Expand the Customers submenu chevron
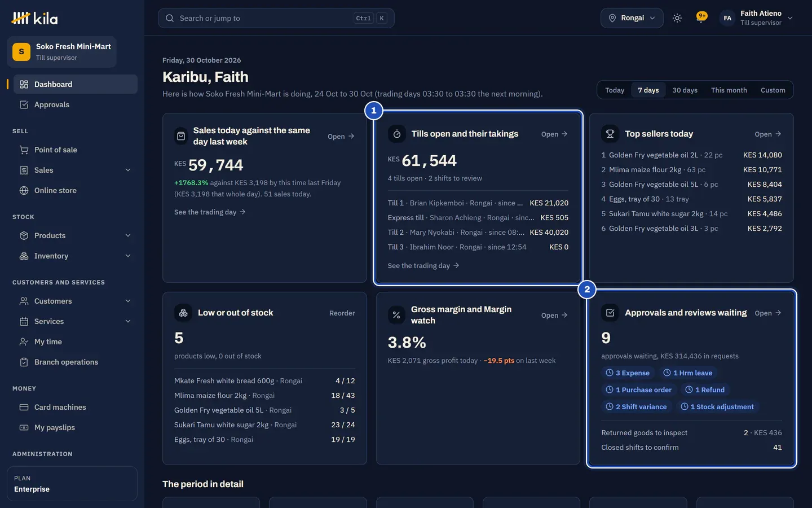 pyautogui.click(x=128, y=301)
